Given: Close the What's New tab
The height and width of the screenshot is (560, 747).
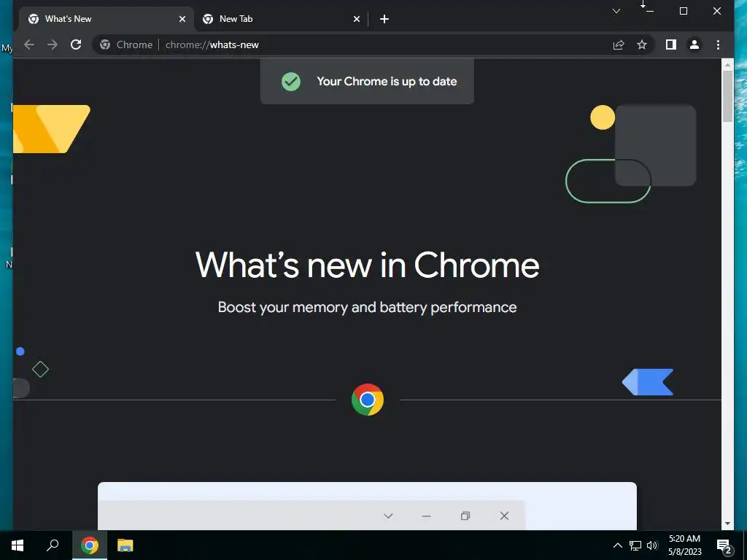Looking at the screenshot, I should pyautogui.click(x=182, y=19).
